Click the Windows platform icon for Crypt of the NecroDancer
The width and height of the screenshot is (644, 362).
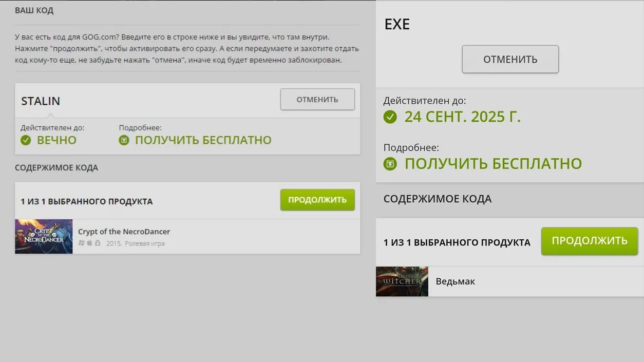(x=82, y=243)
